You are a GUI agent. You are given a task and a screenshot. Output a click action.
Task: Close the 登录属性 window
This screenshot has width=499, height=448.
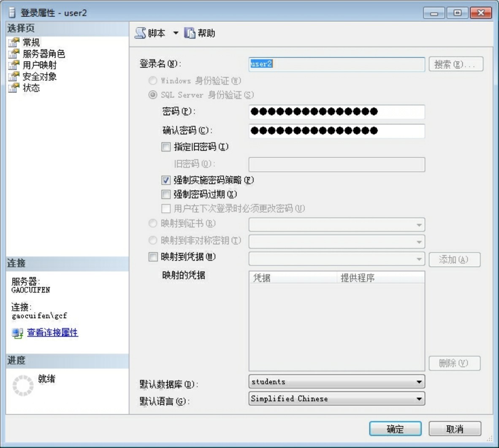(481, 13)
